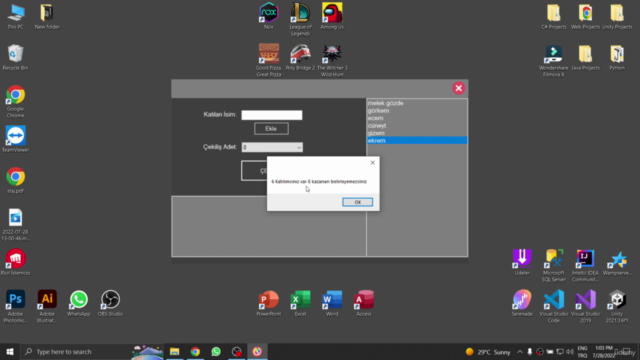The height and width of the screenshot is (360, 640).
Task: Open Wampserver desktop shortcut
Action: tap(617, 262)
